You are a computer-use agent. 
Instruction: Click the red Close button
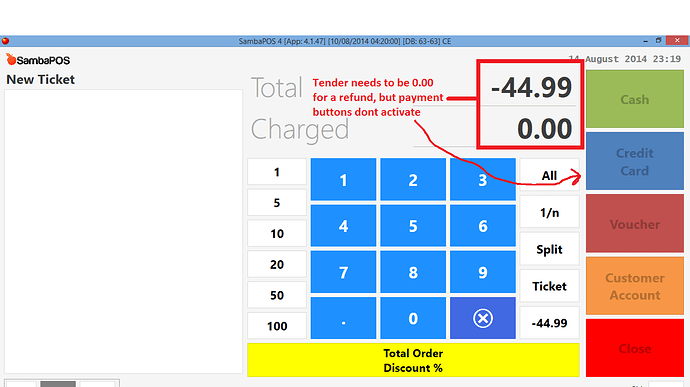tap(635, 348)
